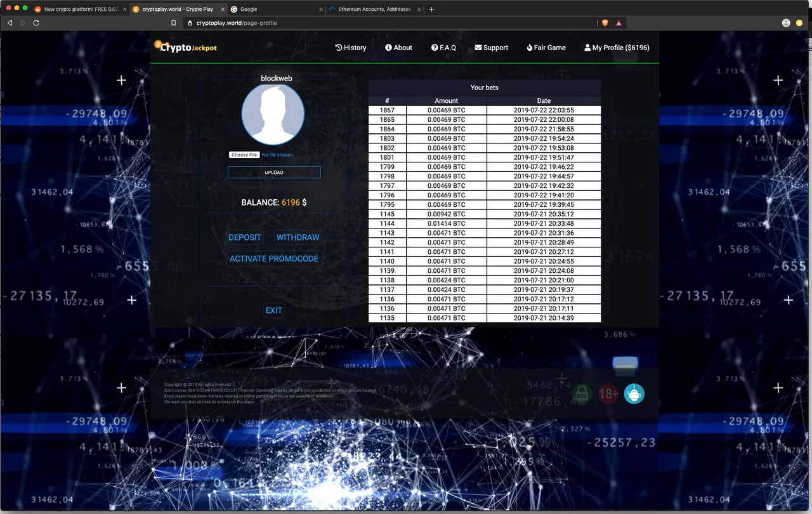
Task: Click date 2019-07-22 21:58:55
Action: (x=544, y=129)
